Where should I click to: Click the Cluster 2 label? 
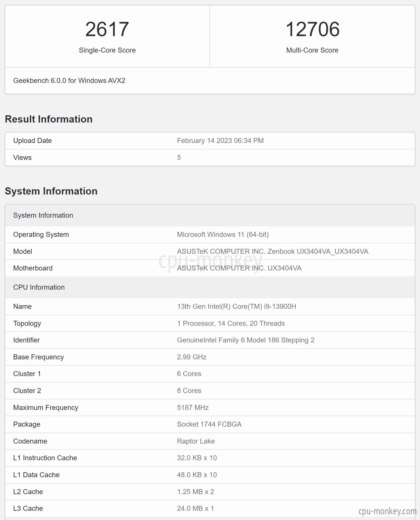tap(27, 390)
